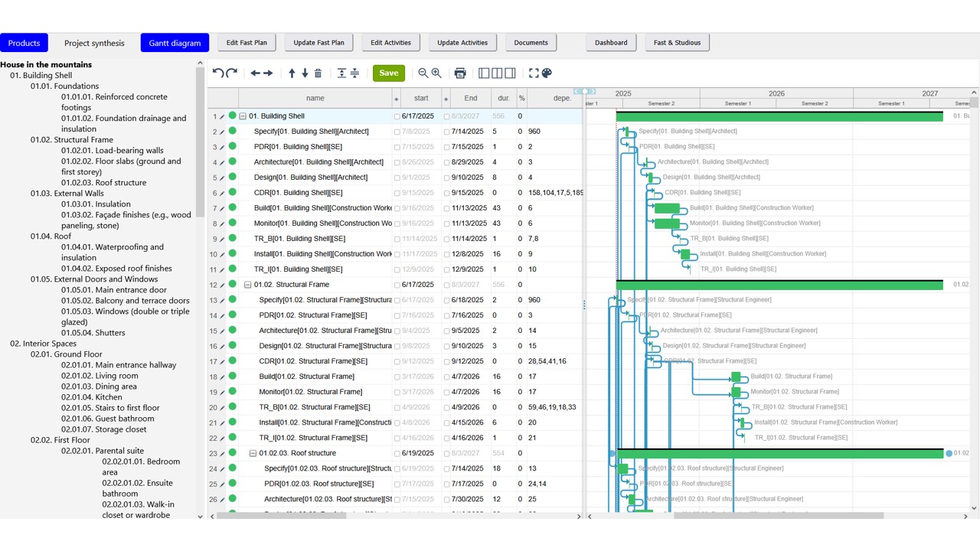Viewport: 980px width, 551px height.
Task: Print the Gantt chart
Action: tap(460, 73)
